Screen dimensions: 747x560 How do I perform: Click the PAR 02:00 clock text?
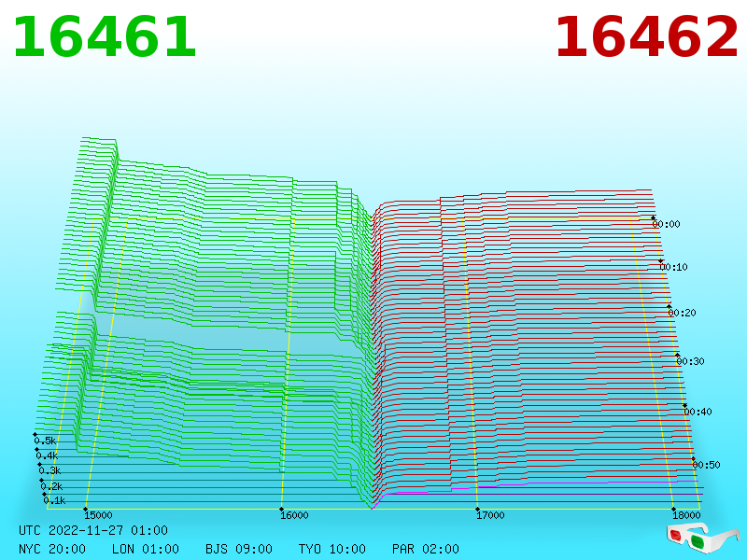tap(426, 549)
